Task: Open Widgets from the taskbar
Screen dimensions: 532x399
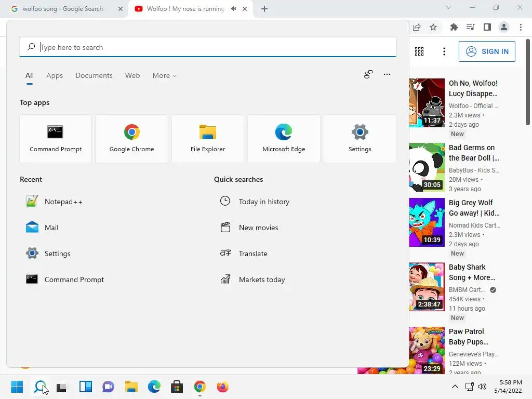Action: coord(86,387)
